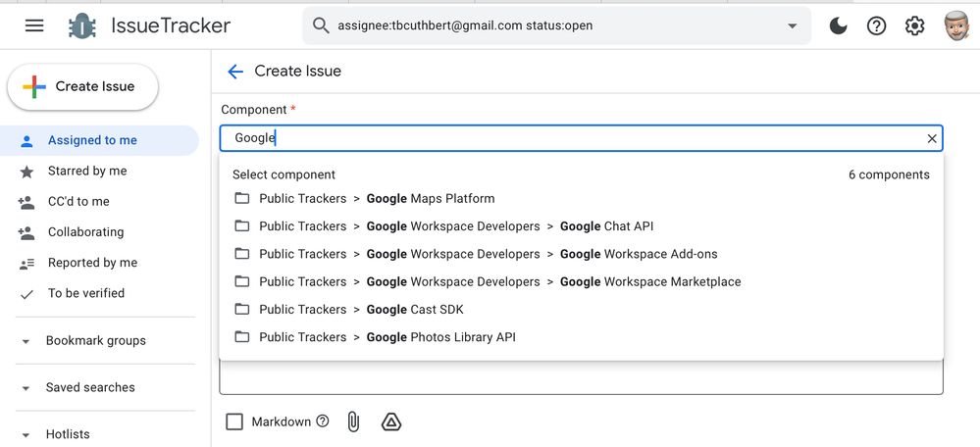This screenshot has height=447, width=980.
Task: Toggle dark mode moon icon
Action: coord(839,26)
